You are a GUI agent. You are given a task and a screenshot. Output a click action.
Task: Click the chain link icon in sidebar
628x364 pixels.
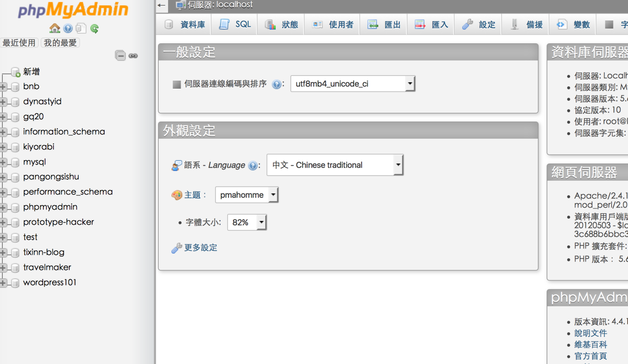133,56
